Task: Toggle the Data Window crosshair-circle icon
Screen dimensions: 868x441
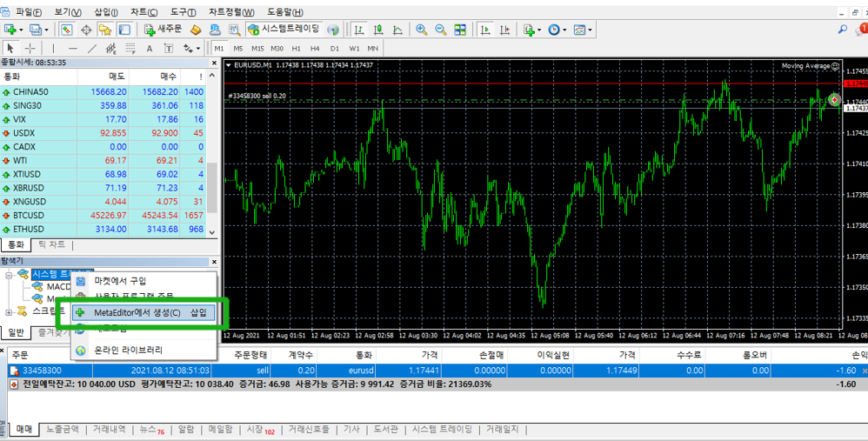Action: 86,30
